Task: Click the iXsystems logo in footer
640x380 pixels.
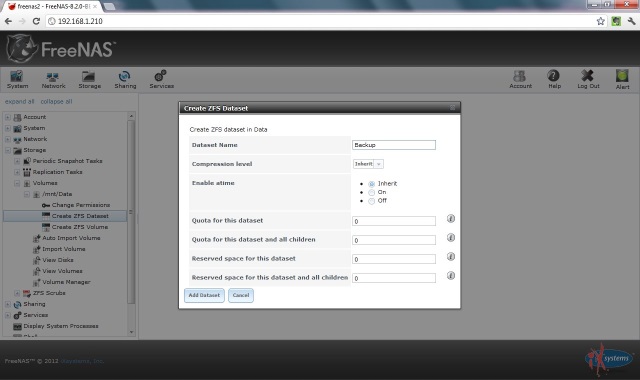Action: [x=609, y=359]
